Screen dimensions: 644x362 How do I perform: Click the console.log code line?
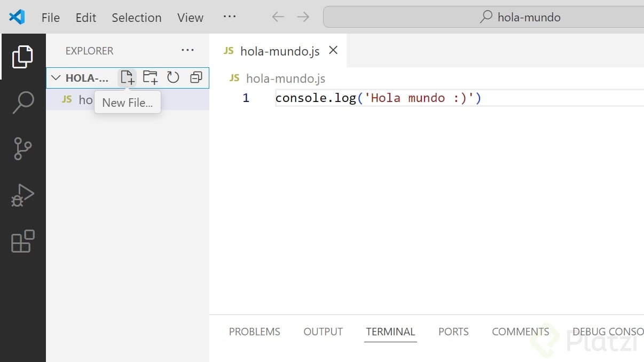pos(378,98)
